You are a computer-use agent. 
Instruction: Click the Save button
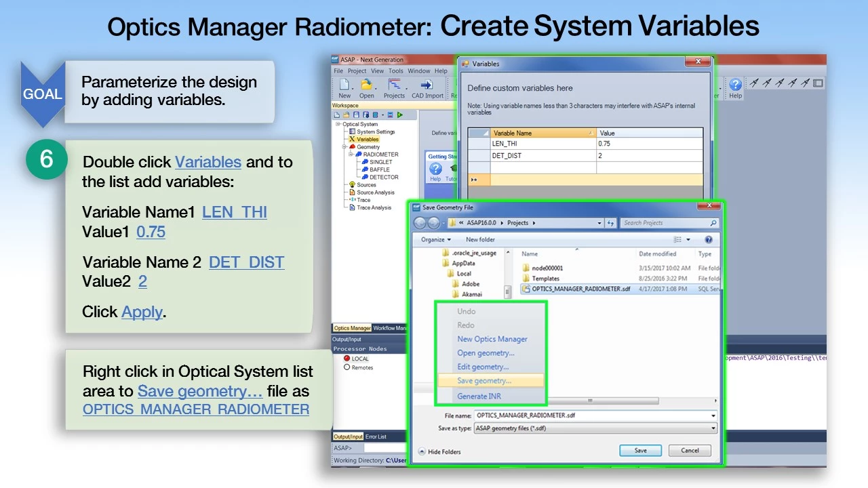tap(640, 451)
